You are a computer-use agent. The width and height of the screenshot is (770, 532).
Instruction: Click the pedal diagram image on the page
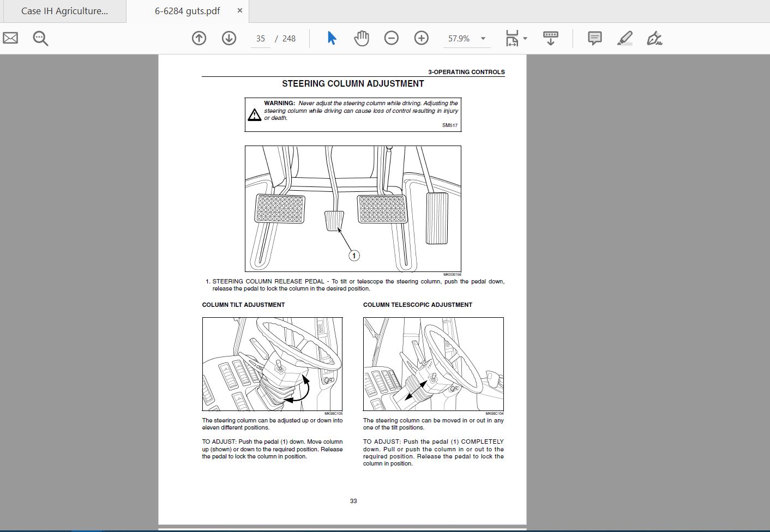(x=353, y=209)
